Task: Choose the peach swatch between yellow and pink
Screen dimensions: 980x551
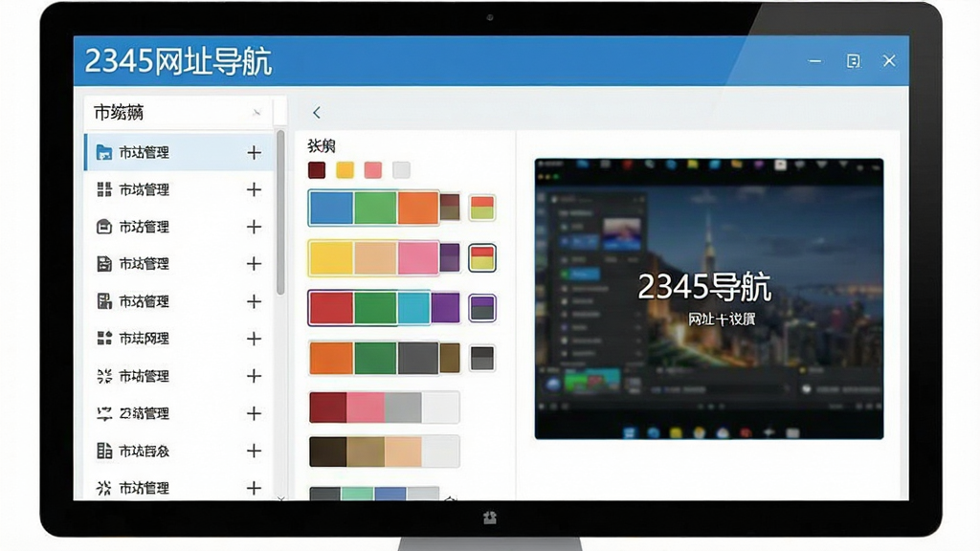Action: 375,258
